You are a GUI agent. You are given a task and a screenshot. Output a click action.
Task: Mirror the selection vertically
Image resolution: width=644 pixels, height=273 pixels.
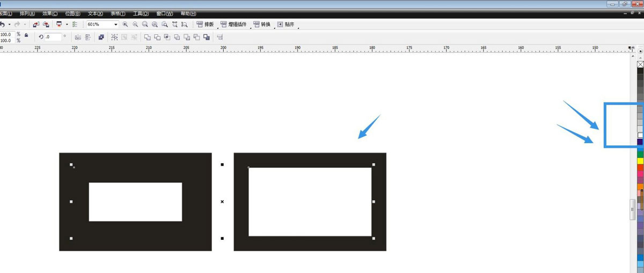tap(88, 37)
